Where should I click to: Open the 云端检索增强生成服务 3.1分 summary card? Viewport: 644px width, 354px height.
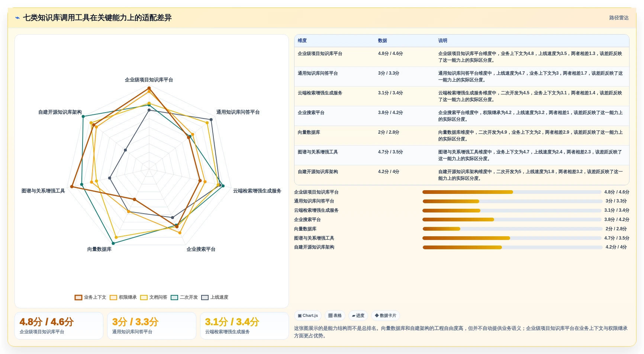244,326
